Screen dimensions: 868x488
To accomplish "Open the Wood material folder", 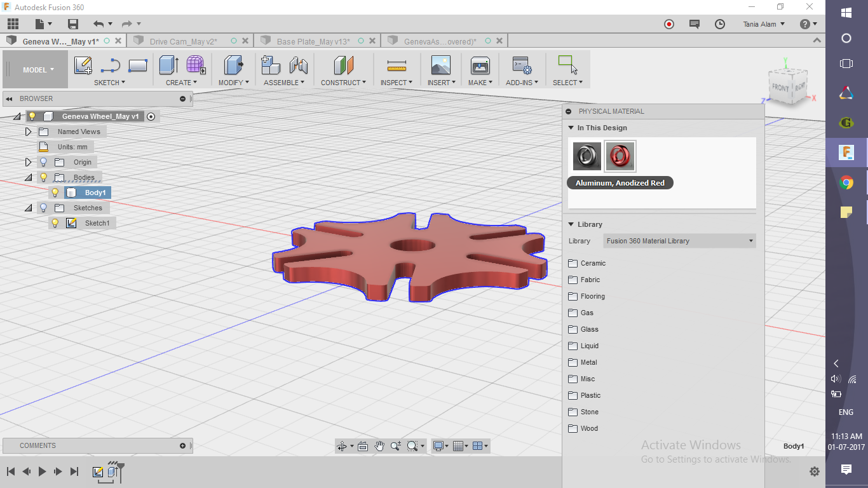I will 583,428.
